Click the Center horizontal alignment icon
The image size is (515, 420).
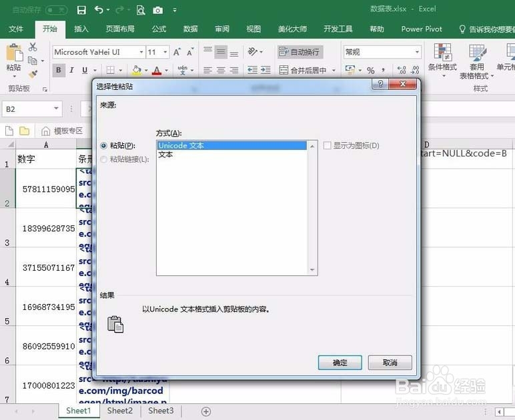pyautogui.click(x=221, y=70)
